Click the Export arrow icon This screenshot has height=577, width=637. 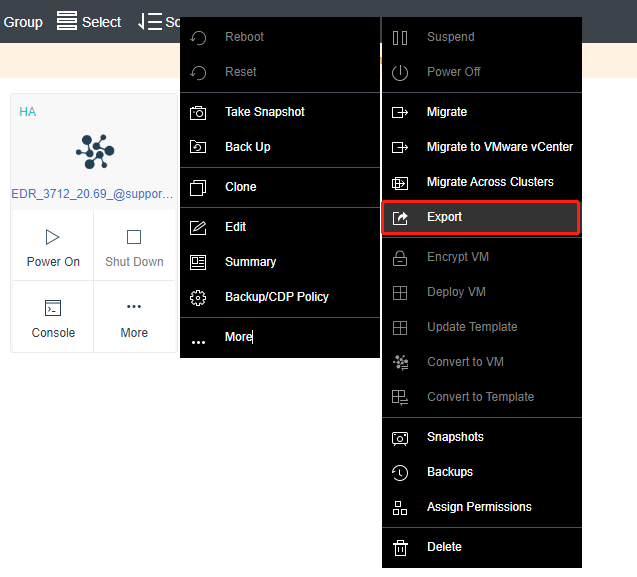(400, 218)
